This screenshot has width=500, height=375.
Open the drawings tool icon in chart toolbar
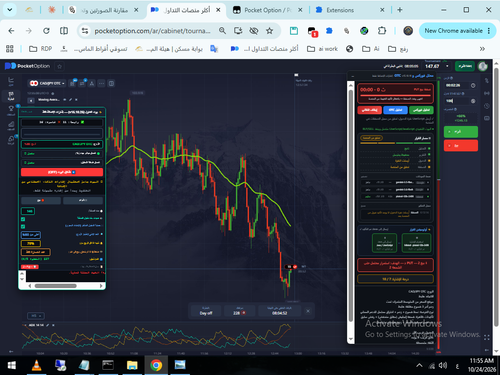tap(92, 83)
